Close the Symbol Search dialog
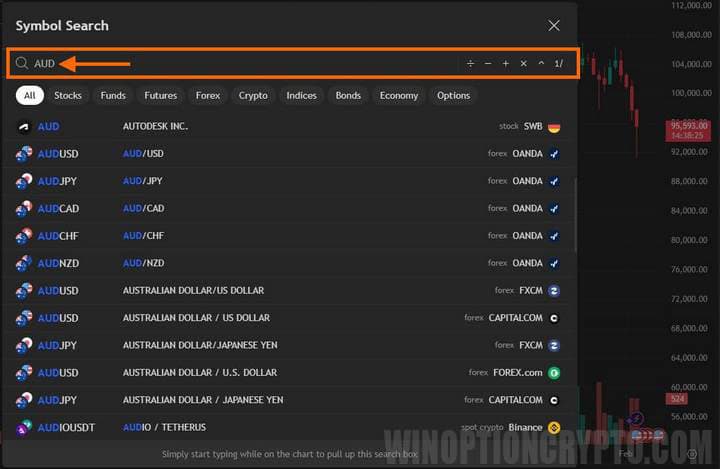The image size is (720, 469). coord(554,26)
